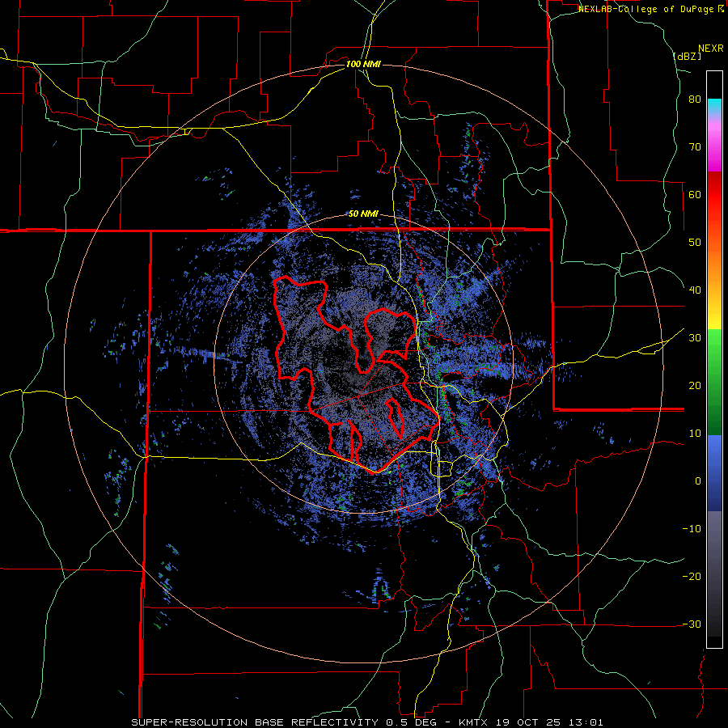Click the '50 NMI' range ring label
The height and width of the screenshot is (728, 728).
pyautogui.click(x=363, y=214)
